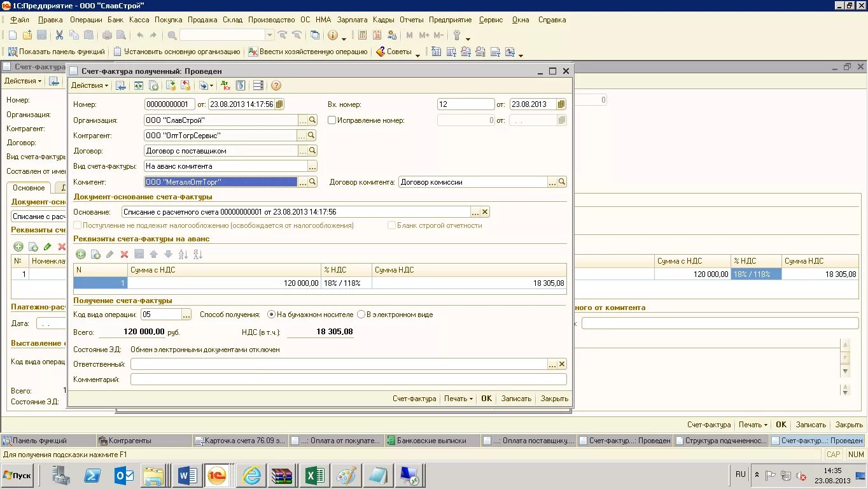Viewport: 868px width, 489px height.
Task: Open the Печать dropdown in the dialog
Action: (x=459, y=399)
